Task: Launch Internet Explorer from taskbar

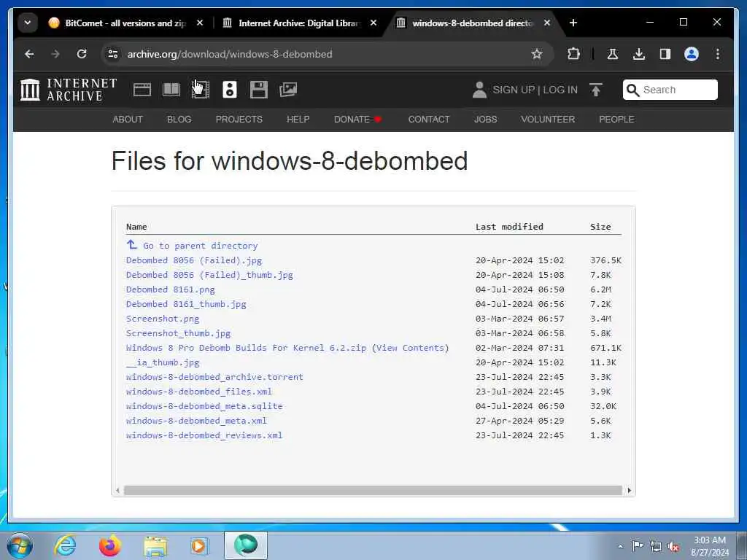Action: tap(65, 545)
